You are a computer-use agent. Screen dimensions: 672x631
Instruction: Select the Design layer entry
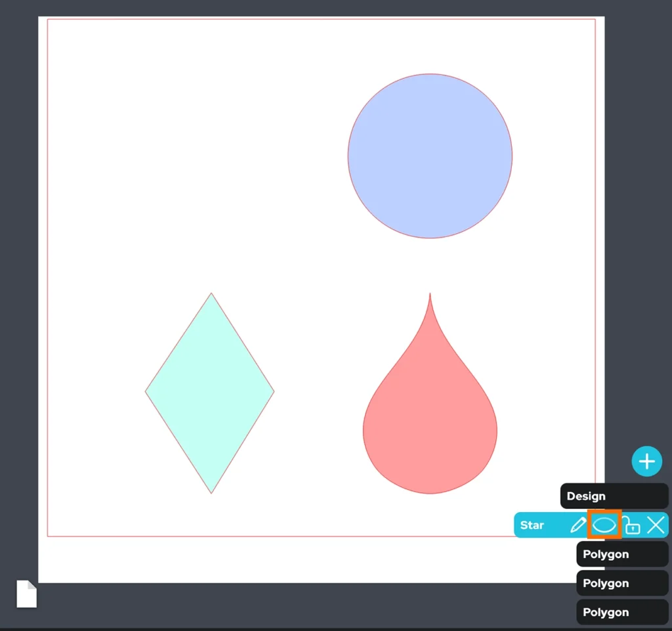coord(613,496)
